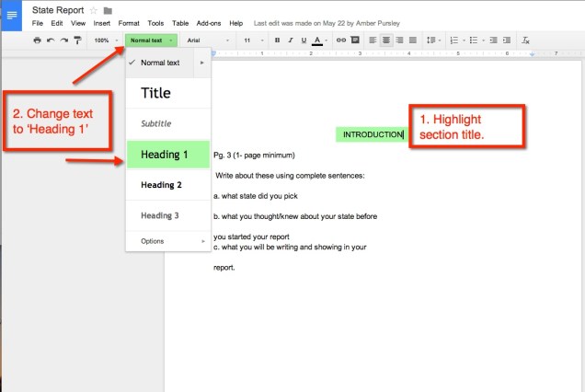The height and width of the screenshot is (392, 585).
Task: Open the zoom 100% dropdown
Action: pos(106,40)
